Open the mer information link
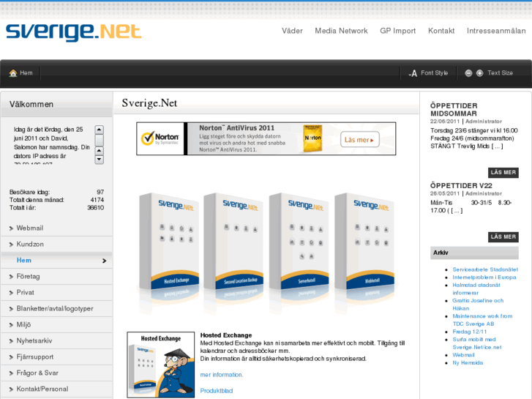This screenshot has height=399, width=532. (x=222, y=375)
